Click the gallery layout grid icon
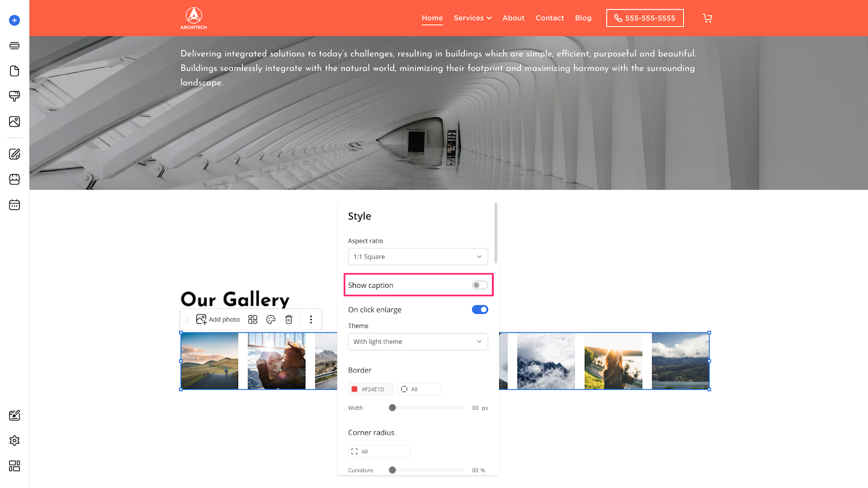 [253, 319]
